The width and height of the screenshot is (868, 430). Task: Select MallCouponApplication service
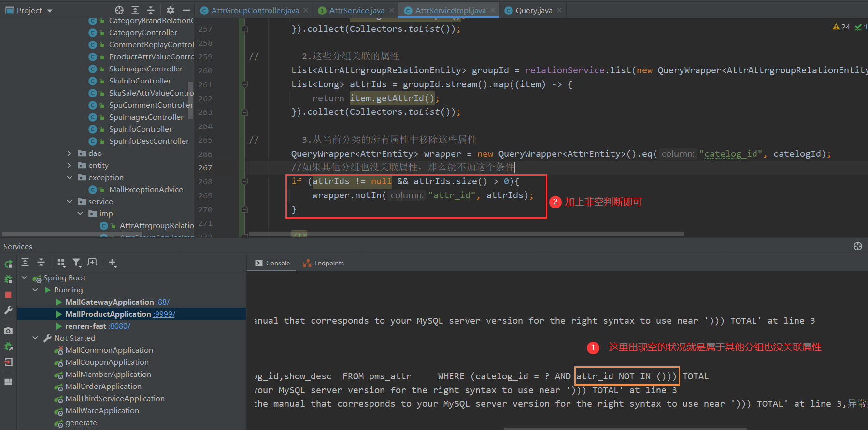click(107, 362)
